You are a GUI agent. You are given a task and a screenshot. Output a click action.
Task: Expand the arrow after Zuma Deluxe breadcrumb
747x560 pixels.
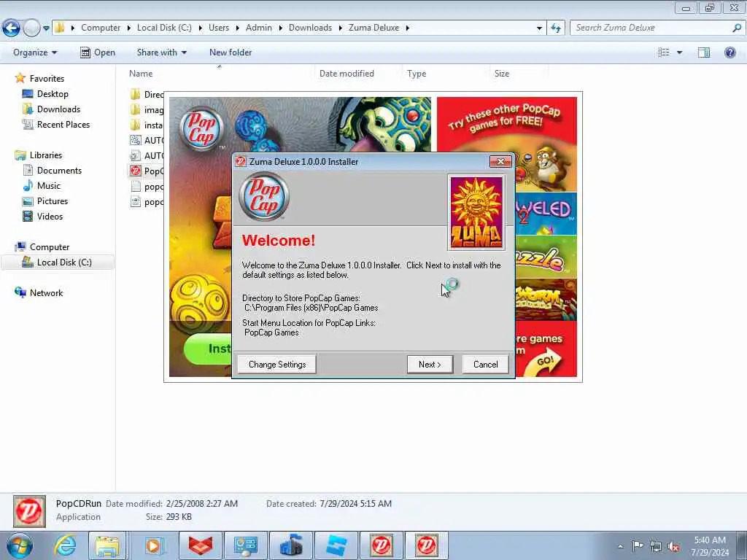tap(408, 28)
